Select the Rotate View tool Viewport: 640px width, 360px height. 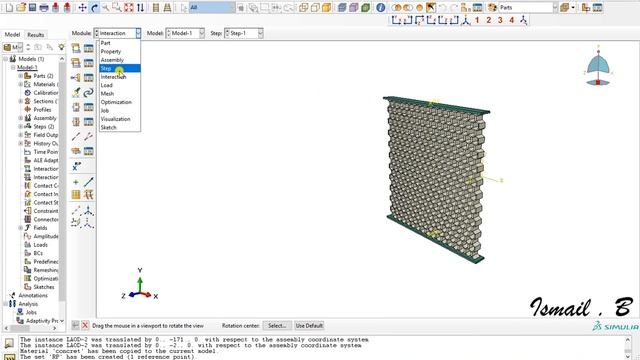click(94, 7)
